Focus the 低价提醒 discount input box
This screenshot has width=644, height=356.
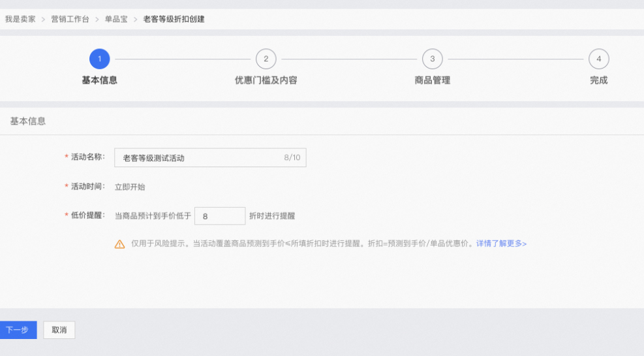coord(220,216)
